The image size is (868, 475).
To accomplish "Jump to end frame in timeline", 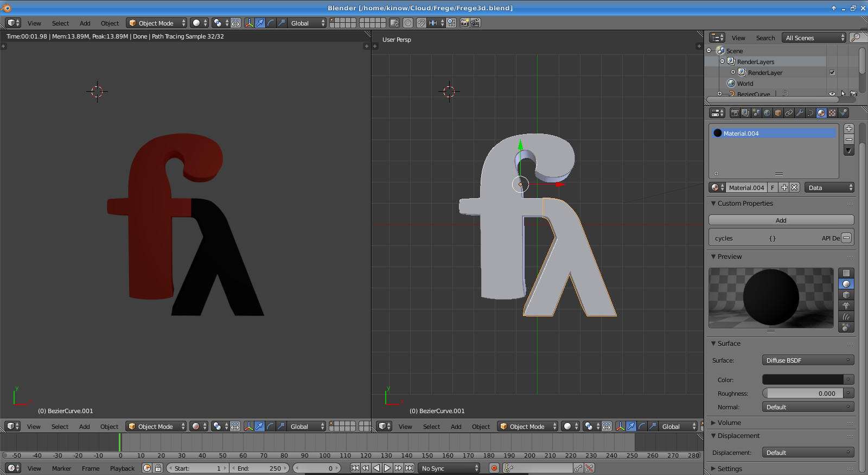I will 409,468.
